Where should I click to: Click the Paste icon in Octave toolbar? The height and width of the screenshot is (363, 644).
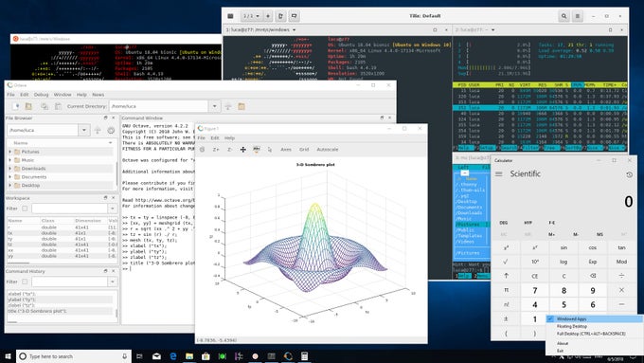click(x=58, y=106)
